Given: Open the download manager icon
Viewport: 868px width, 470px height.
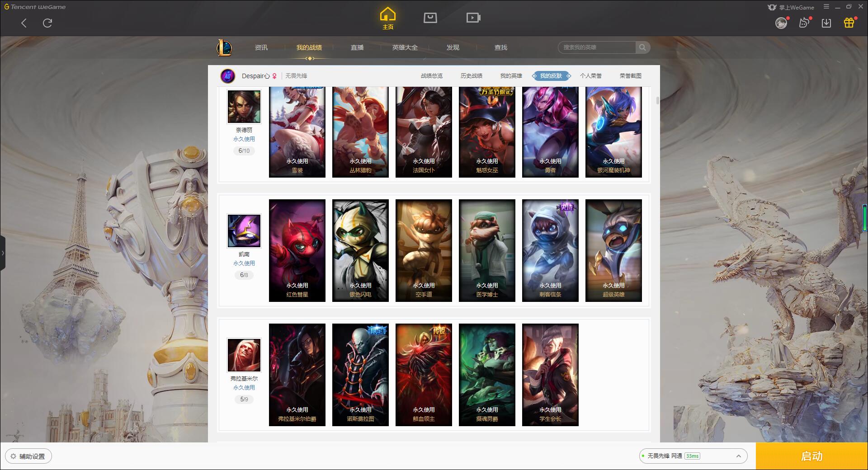Looking at the screenshot, I should 826,23.
